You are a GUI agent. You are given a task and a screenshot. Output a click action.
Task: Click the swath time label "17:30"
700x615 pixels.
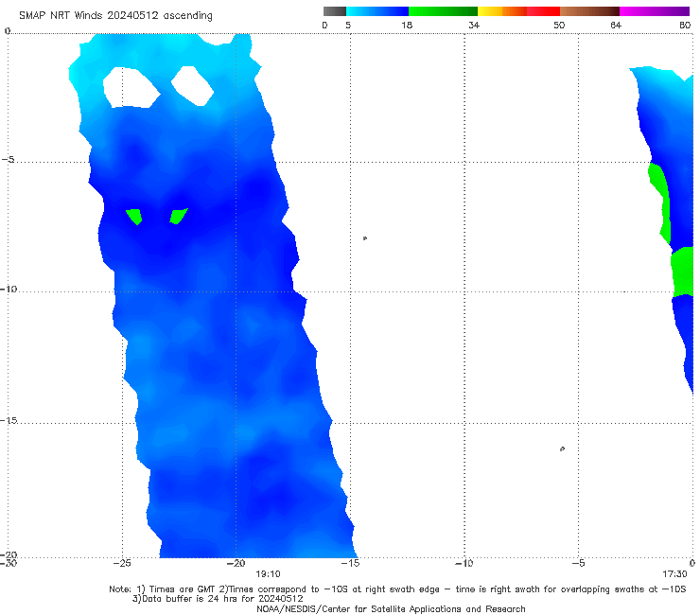(x=674, y=574)
